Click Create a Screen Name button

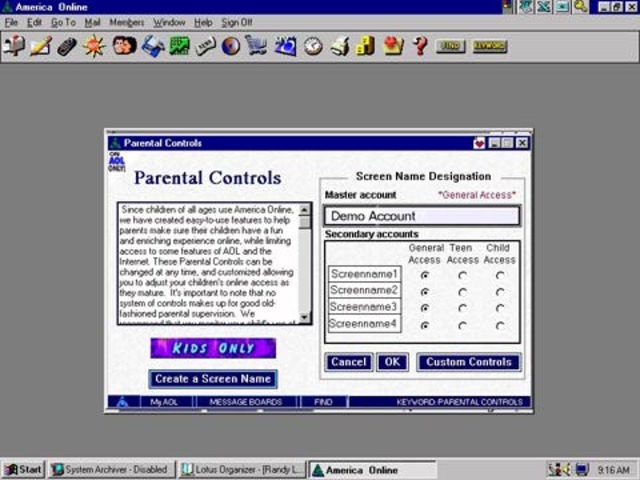(213, 379)
